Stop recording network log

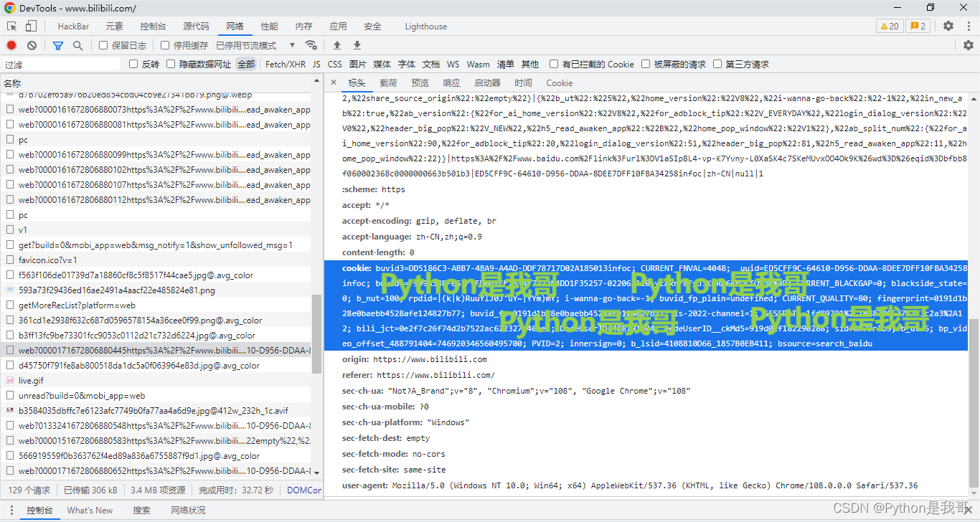[11, 45]
